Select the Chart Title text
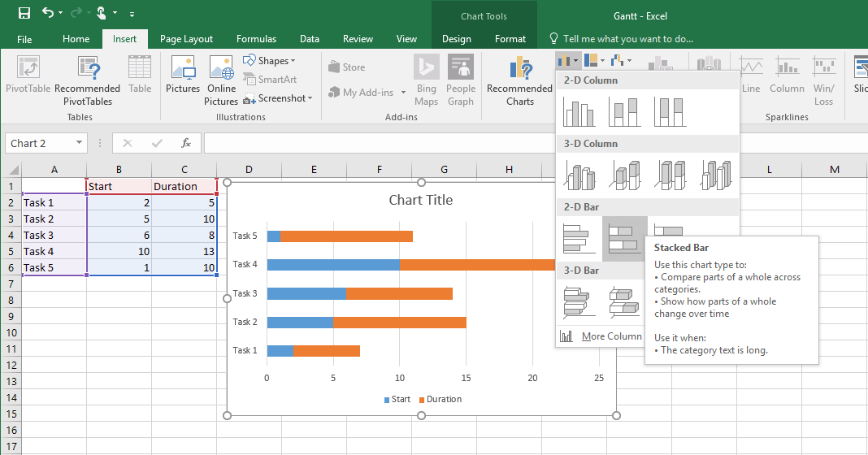 421,200
